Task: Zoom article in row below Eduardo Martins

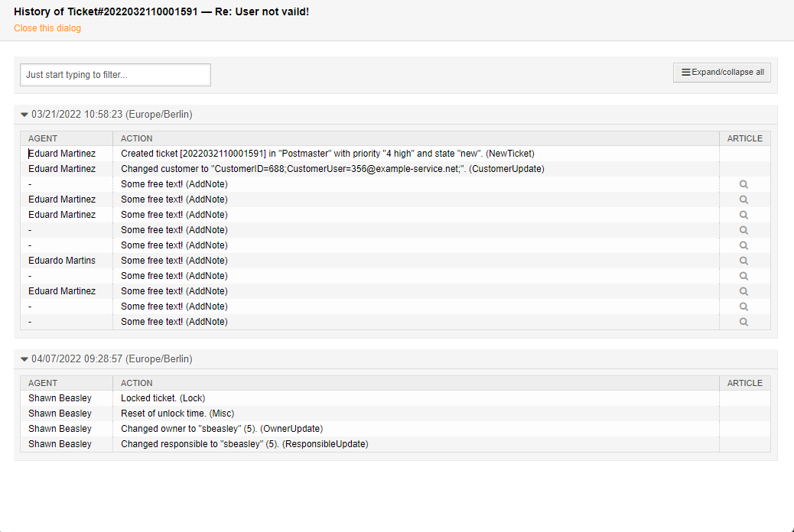Action: click(744, 276)
